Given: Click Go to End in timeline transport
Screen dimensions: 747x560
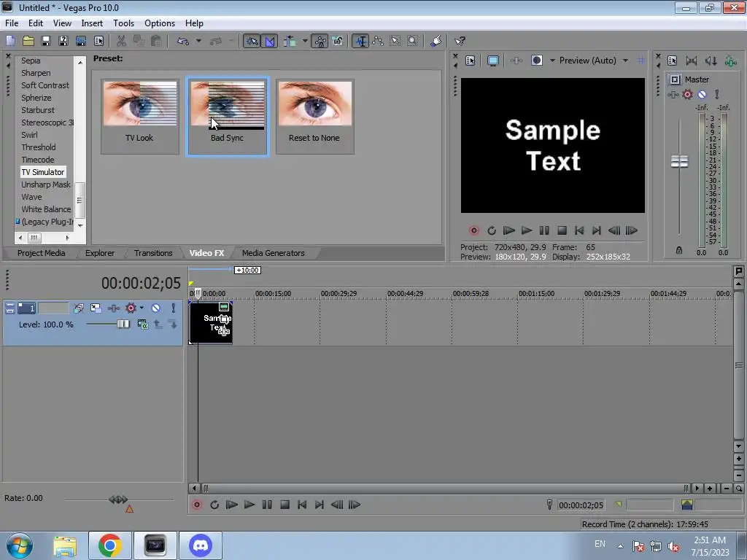Looking at the screenshot, I should tap(320, 505).
